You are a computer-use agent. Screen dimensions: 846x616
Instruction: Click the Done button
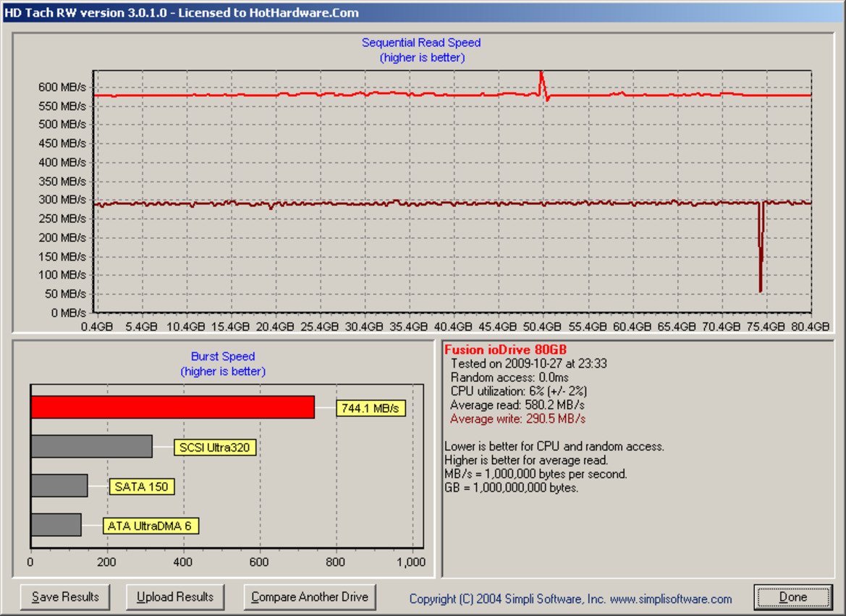[793, 596]
